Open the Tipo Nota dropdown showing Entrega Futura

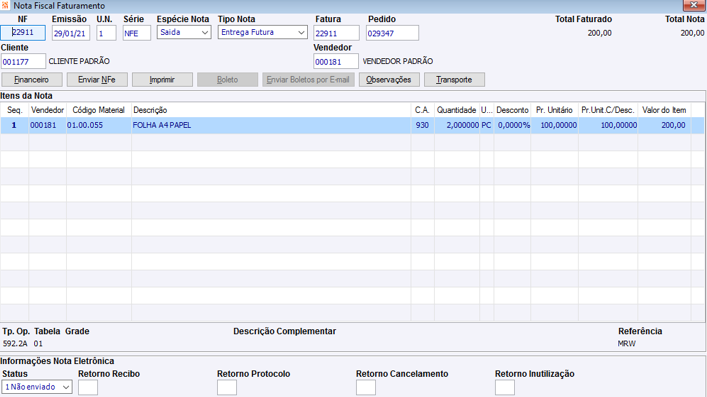(262, 32)
